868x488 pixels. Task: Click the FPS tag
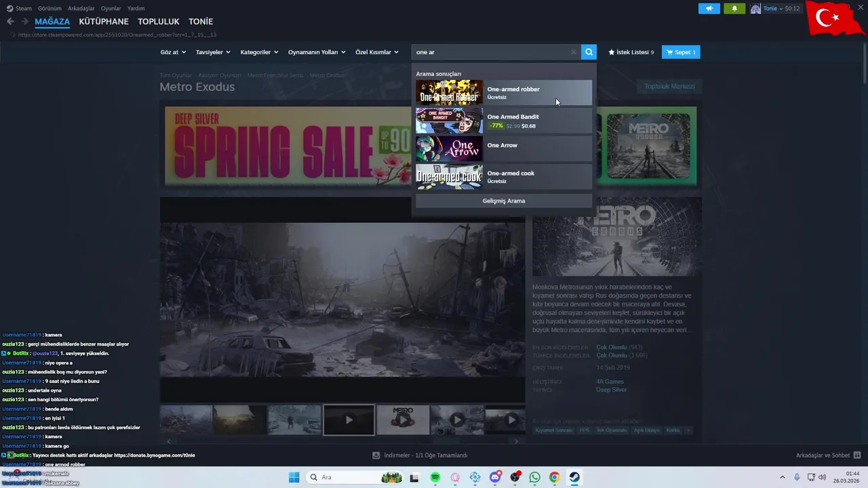(585, 430)
